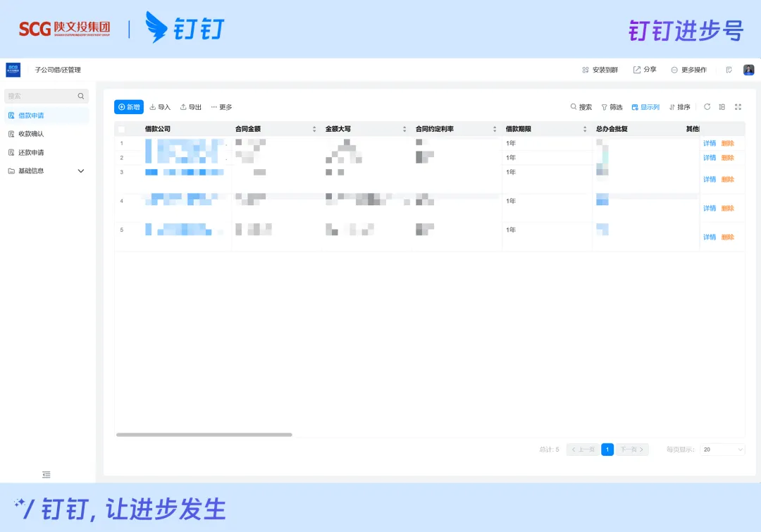Open 详情 for row 5

(710, 237)
